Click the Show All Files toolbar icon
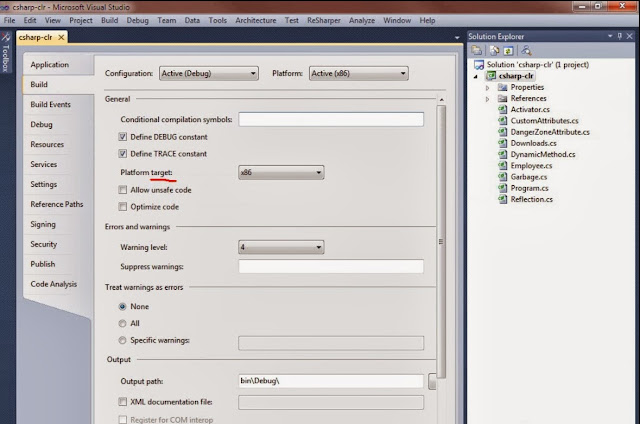 click(494, 51)
